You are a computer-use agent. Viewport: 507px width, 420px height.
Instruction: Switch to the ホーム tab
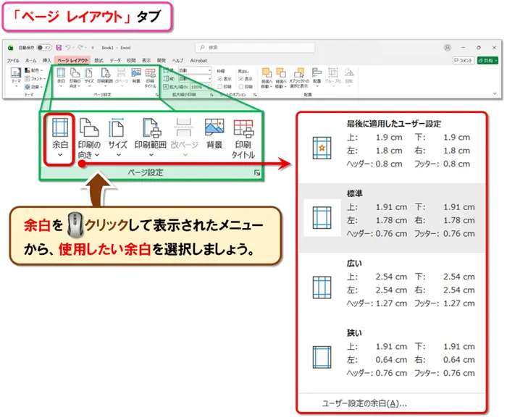coord(31,60)
